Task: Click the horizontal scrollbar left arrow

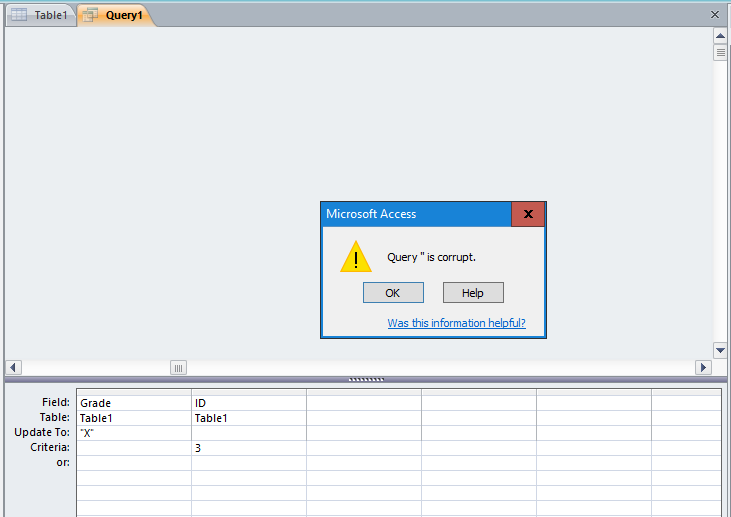Action: [x=13, y=367]
